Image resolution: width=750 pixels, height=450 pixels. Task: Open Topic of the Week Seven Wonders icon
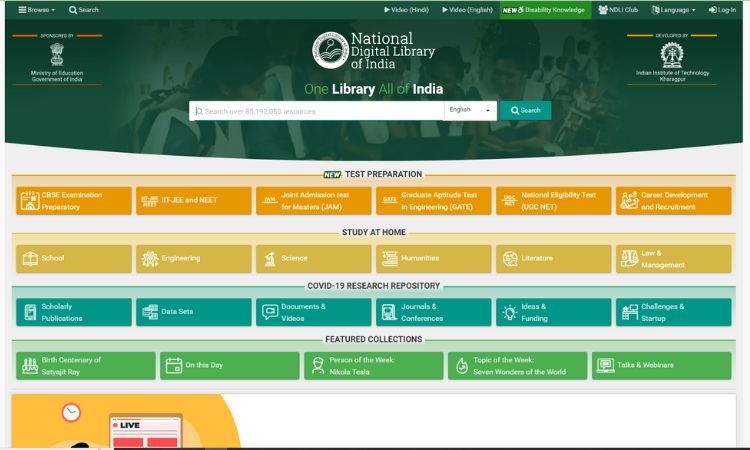click(x=462, y=366)
